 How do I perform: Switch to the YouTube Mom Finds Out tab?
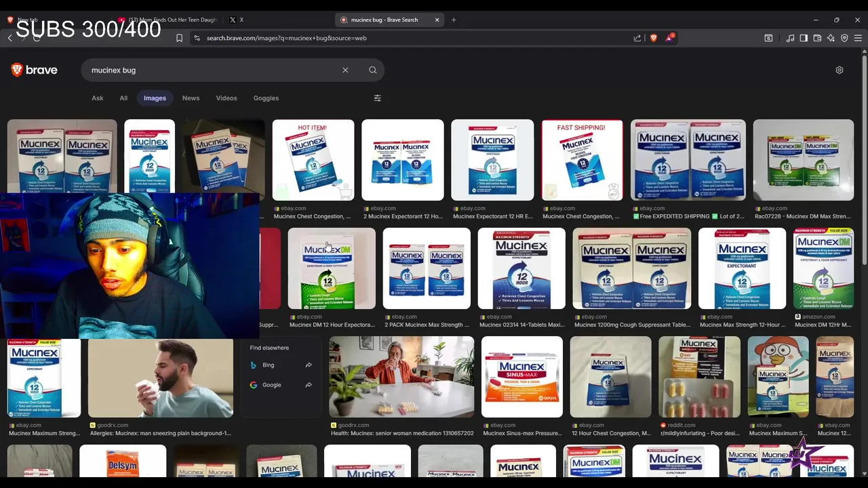167,20
